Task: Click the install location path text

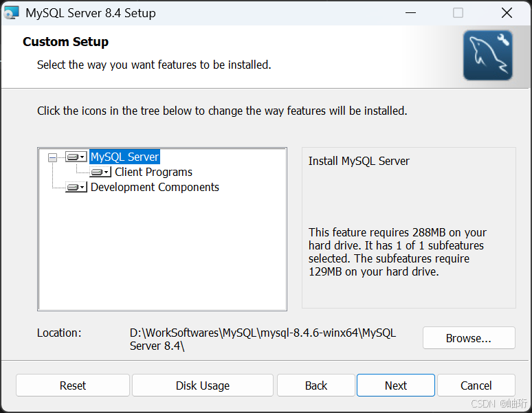Action: click(263, 339)
